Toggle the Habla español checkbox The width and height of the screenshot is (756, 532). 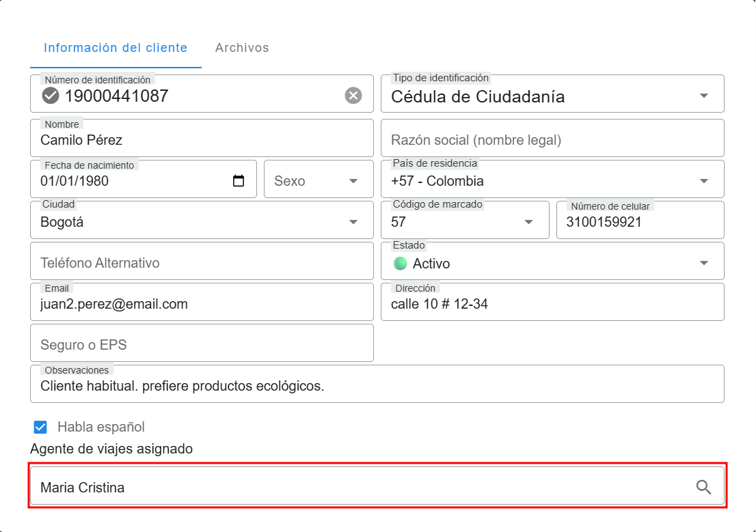pyautogui.click(x=40, y=428)
